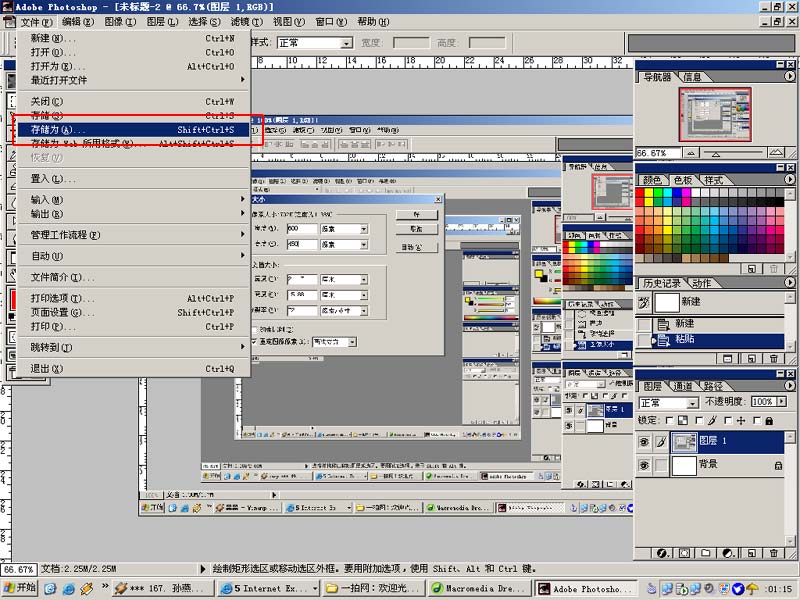The image size is (800, 600).
Task: Choose 页面设置 from the File menu
Action: pyautogui.click(x=134, y=312)
